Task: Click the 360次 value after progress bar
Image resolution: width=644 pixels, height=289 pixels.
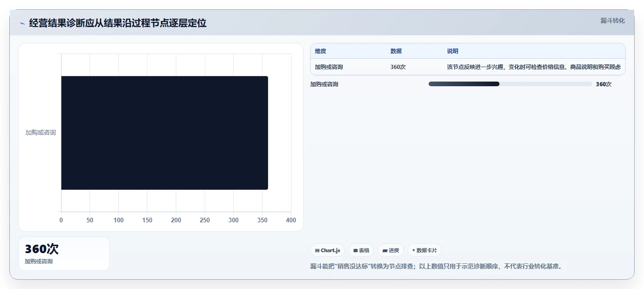Action: click(603, 84)
